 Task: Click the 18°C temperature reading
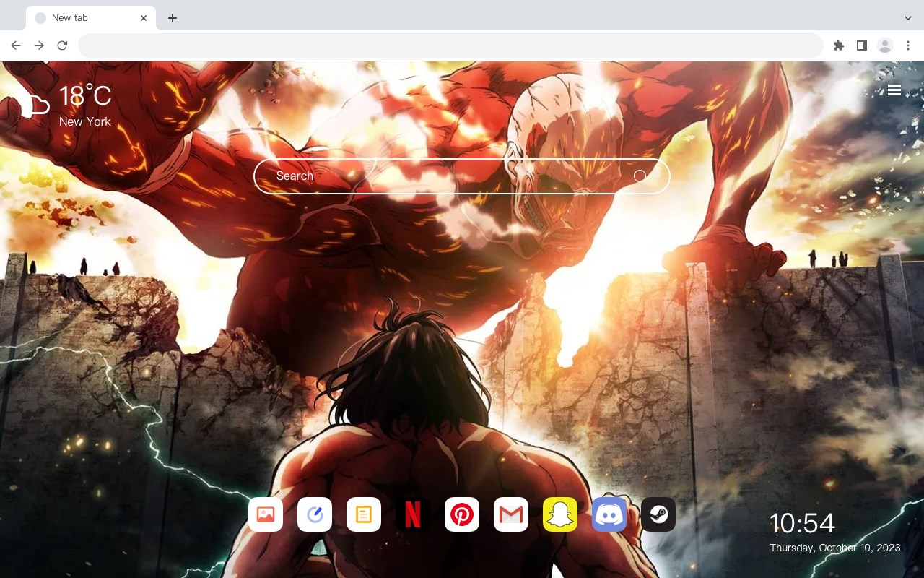click(85, 97)
